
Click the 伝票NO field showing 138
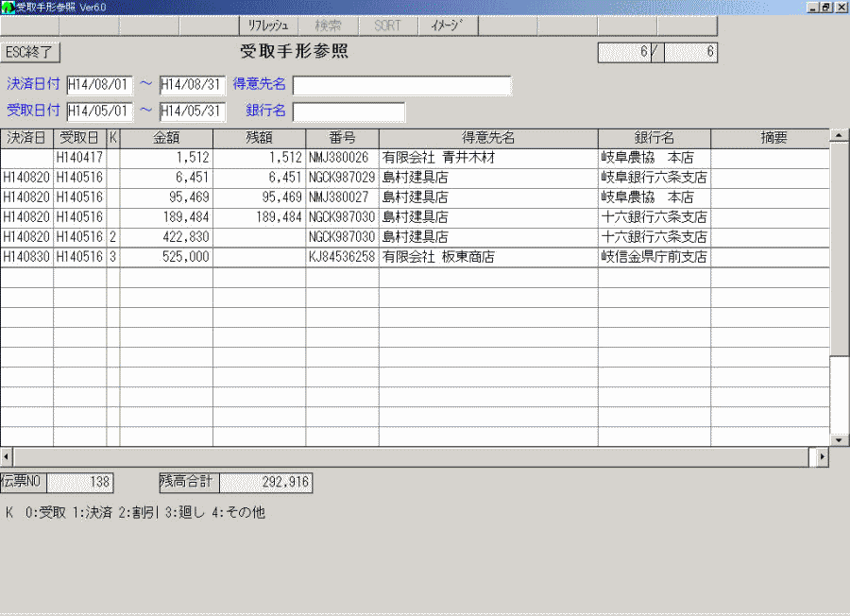80,483
